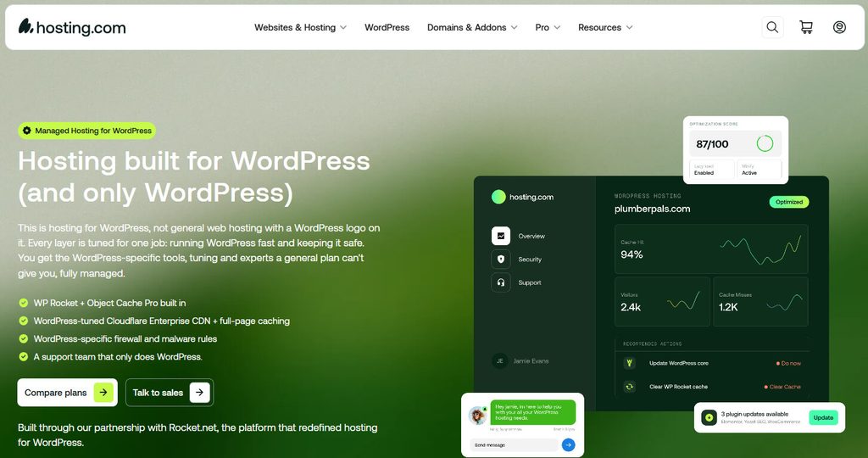Viewport: 868px width, 458px height.
Task: Click the plugin updates plus icon
Action: (x=709, y=417)
